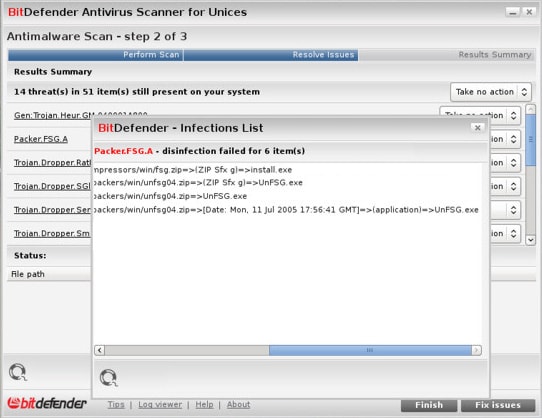Open action dropdown for Trojan.Dropper.Rat row
This screenshot has width=542, height=418.
[506, 162]
